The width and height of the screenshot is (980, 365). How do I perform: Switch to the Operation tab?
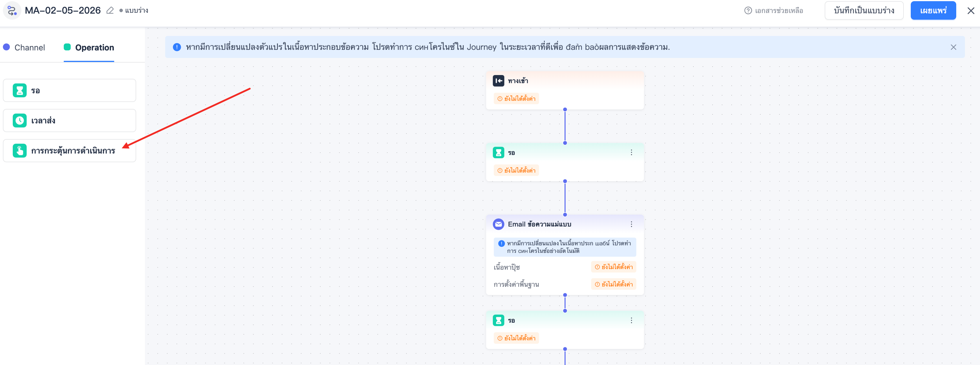89,48
